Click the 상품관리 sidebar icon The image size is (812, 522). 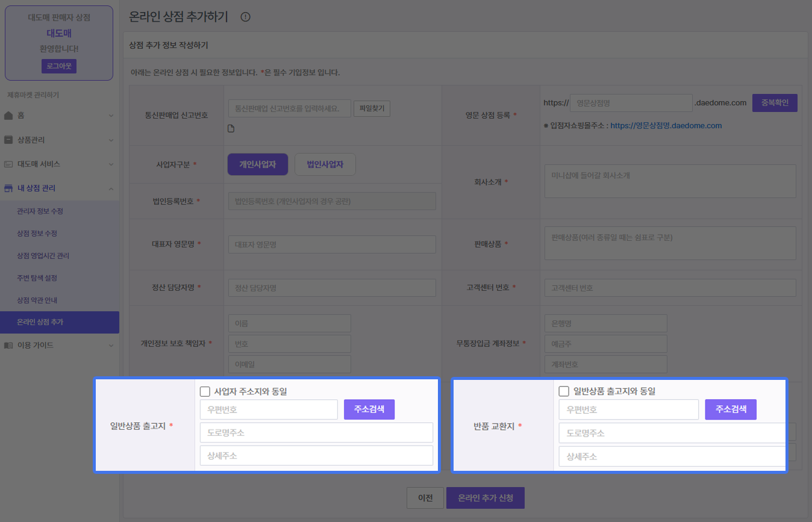coord(8,140)
